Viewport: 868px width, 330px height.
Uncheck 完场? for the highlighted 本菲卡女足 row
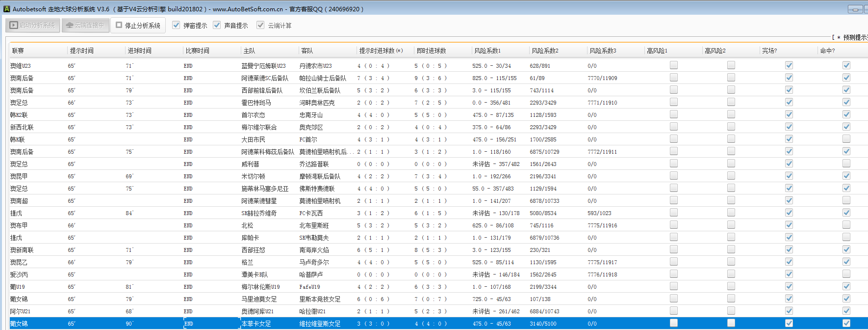(789, 323)
